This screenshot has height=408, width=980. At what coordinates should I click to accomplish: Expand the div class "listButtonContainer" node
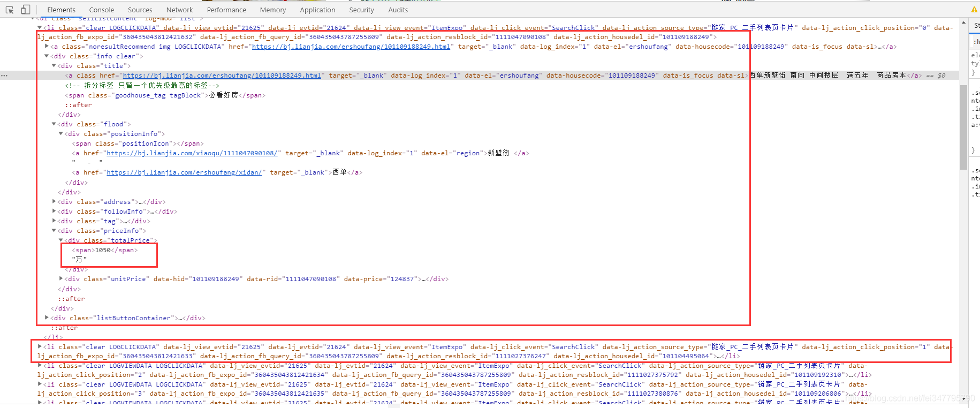tap(47, 318)
